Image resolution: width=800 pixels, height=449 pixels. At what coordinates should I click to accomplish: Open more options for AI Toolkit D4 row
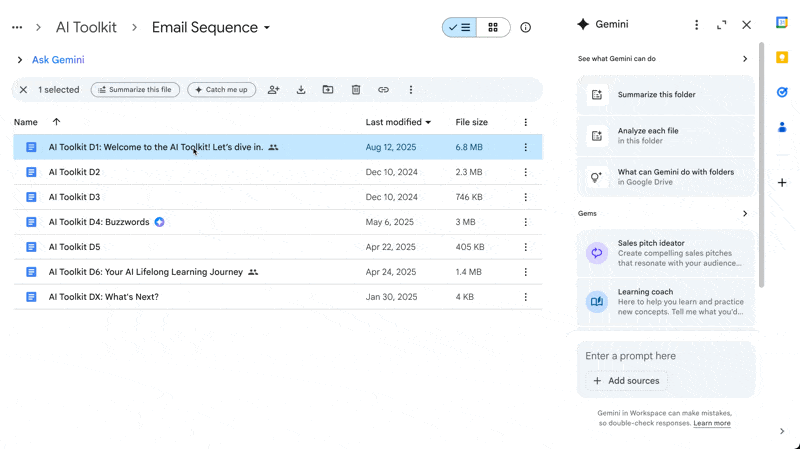pyautogui.click(x=526, y=222)
